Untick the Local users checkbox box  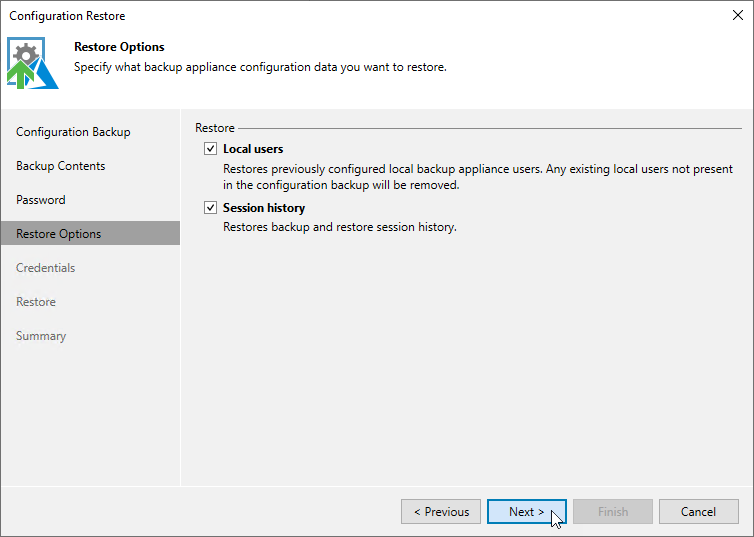[x=210, y=149]
